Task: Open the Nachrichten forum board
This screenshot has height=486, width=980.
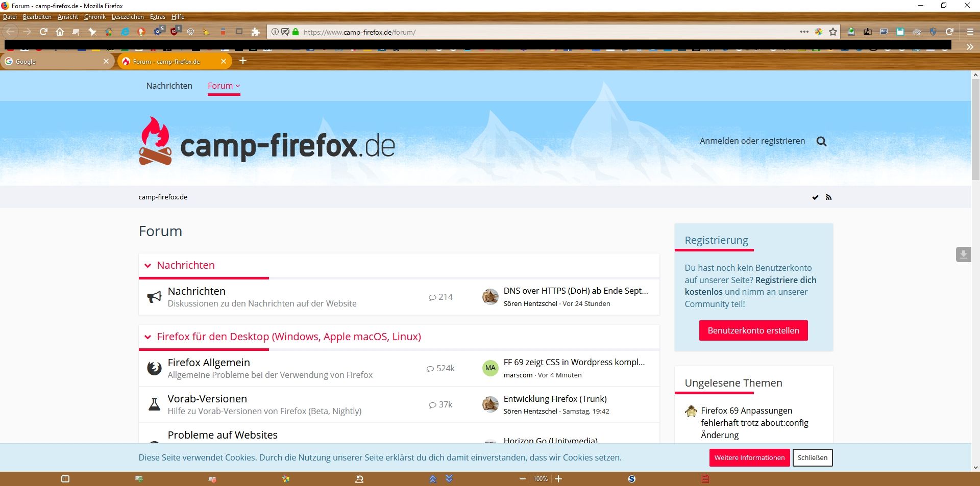Action: pos(197,291)
